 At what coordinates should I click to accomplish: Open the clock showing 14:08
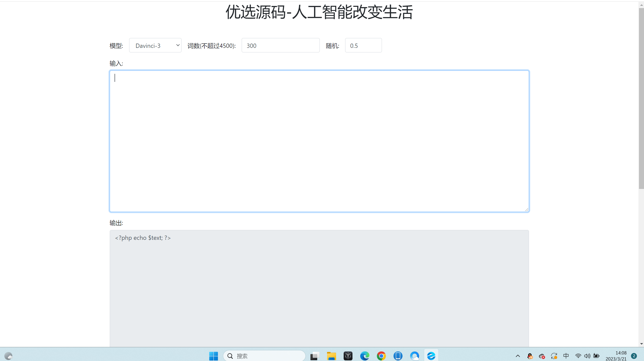[616, 356]
